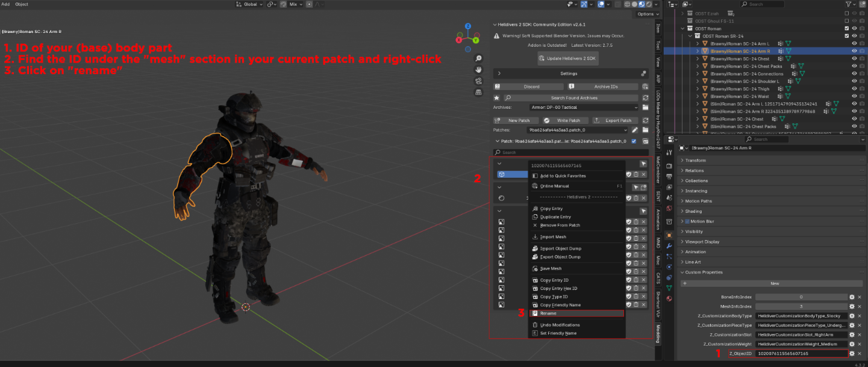The image size is (868, 367).
Task: Uncheck the patch enabled checkbox in SDK panel
Action: click(x=633, y=141)
